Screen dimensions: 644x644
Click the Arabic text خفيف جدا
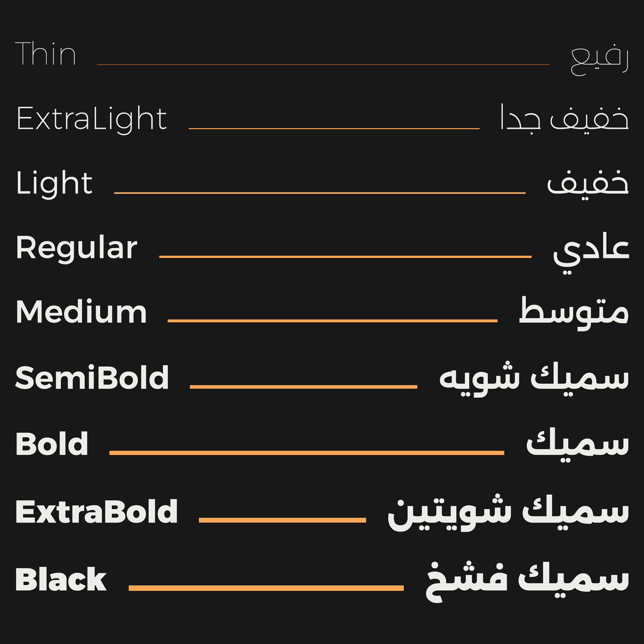click(x=565, y=119)
